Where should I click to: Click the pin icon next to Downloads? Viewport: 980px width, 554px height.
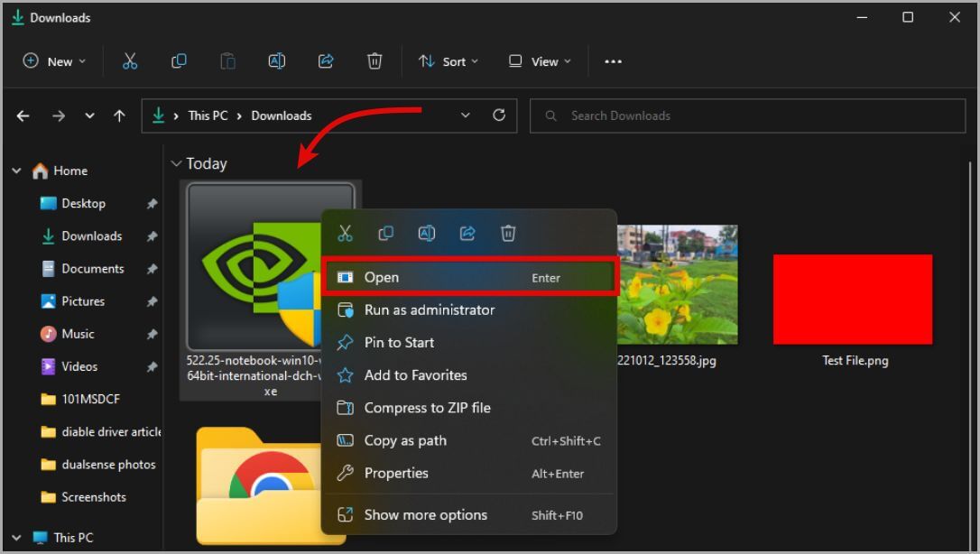152,236
